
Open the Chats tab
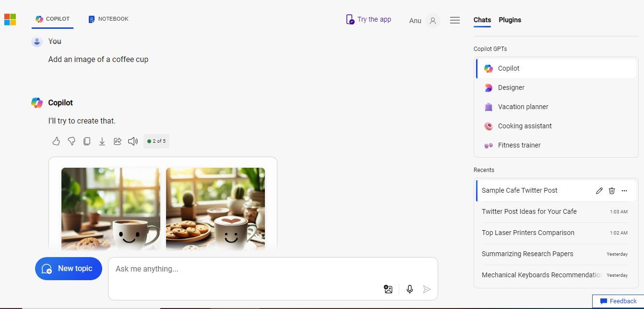(482, 20)
